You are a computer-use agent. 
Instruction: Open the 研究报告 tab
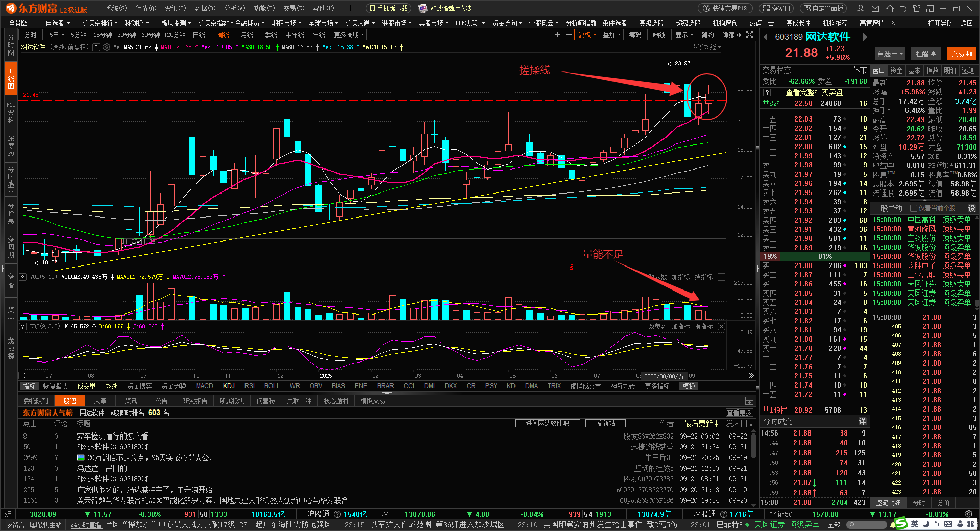click(x=195, y=401)
